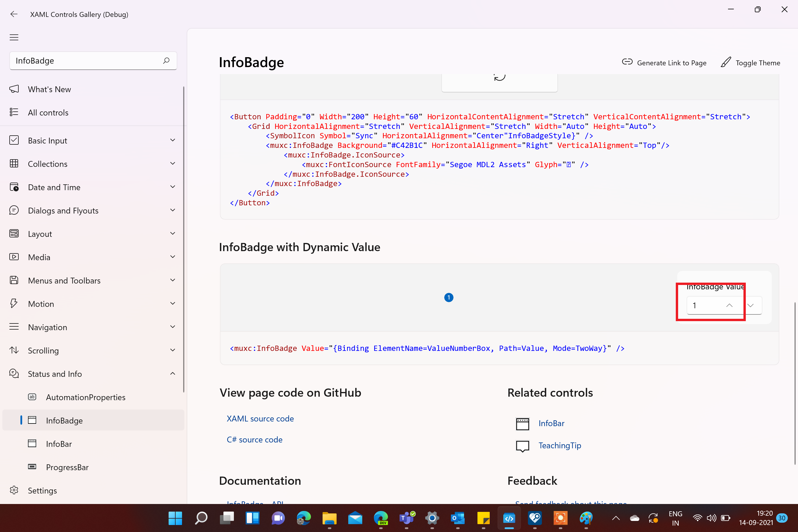Open the navigation hamburger menu

14,37
